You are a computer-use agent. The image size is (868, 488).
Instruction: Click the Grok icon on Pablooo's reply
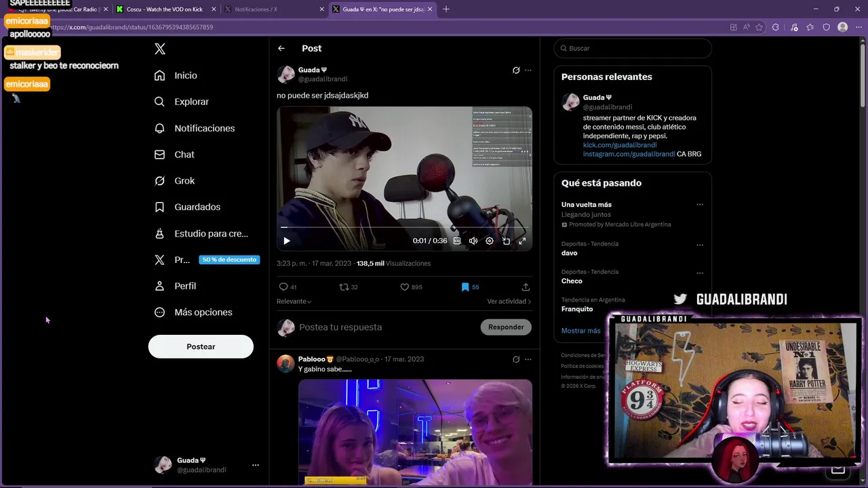[x=516, y=359]
